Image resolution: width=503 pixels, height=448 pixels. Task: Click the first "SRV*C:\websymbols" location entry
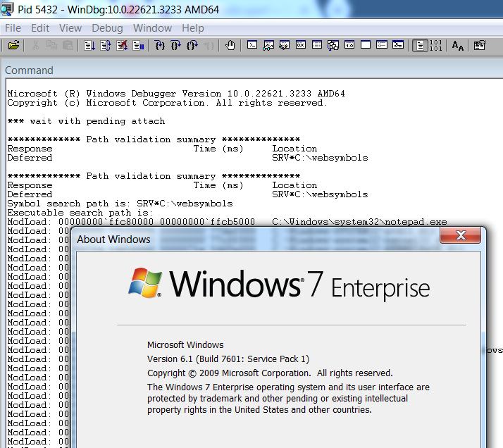[x=320, y=158]
